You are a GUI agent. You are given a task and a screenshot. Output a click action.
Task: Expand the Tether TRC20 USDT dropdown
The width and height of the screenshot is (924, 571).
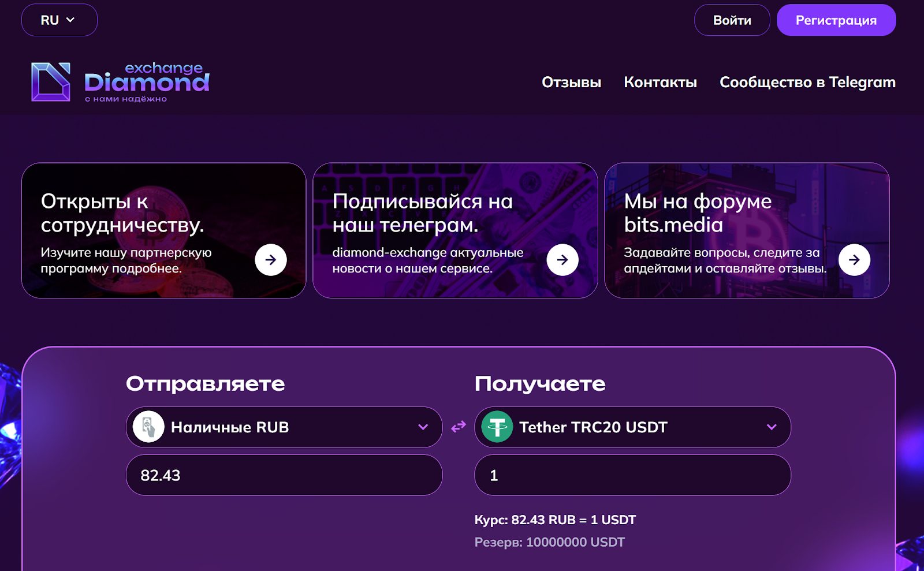pyautogui.click(x=632, y=427)
